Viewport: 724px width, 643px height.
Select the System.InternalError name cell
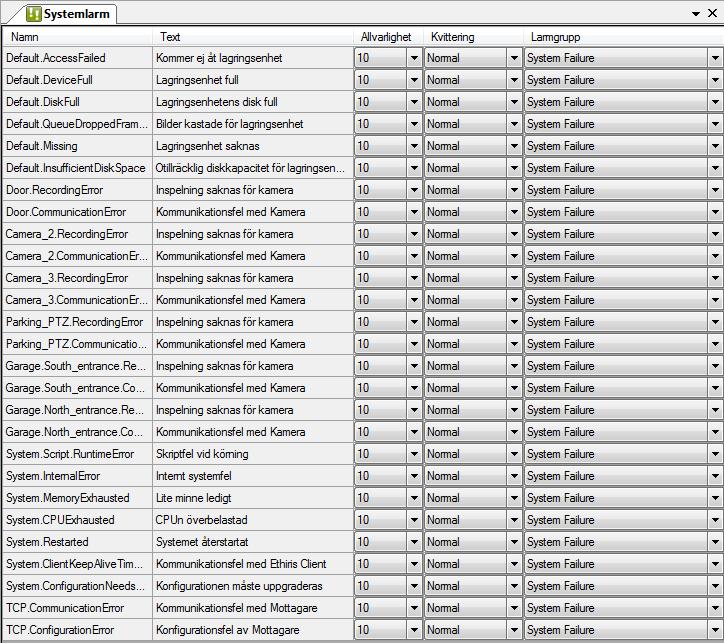click(x=77, y=476)
